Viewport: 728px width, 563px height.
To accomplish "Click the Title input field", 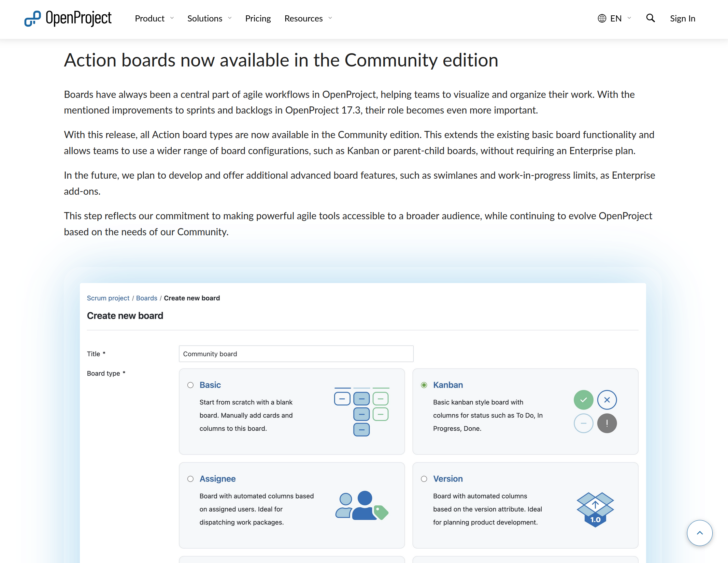I will point(296,354).
